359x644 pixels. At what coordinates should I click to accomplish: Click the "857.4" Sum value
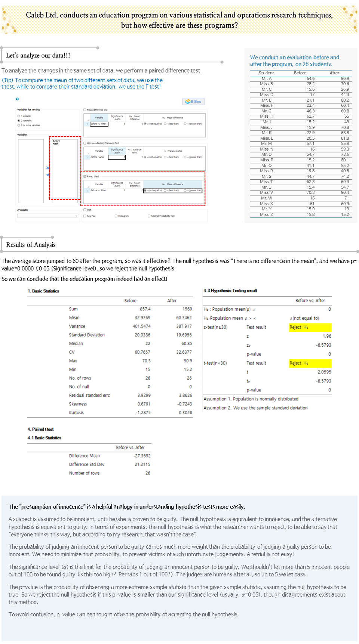145,309
